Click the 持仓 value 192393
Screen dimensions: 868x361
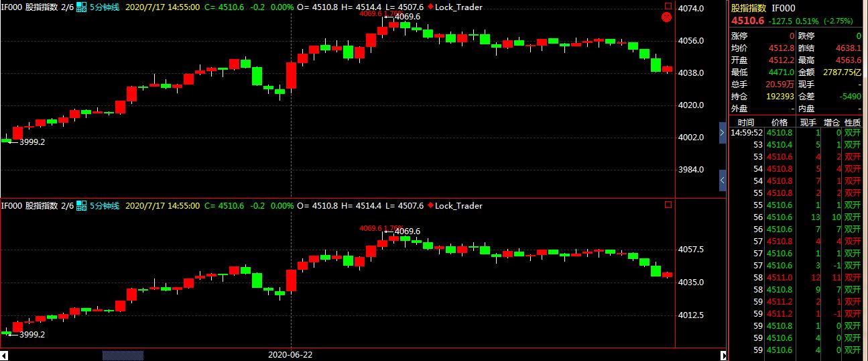[x=780, y=97]
